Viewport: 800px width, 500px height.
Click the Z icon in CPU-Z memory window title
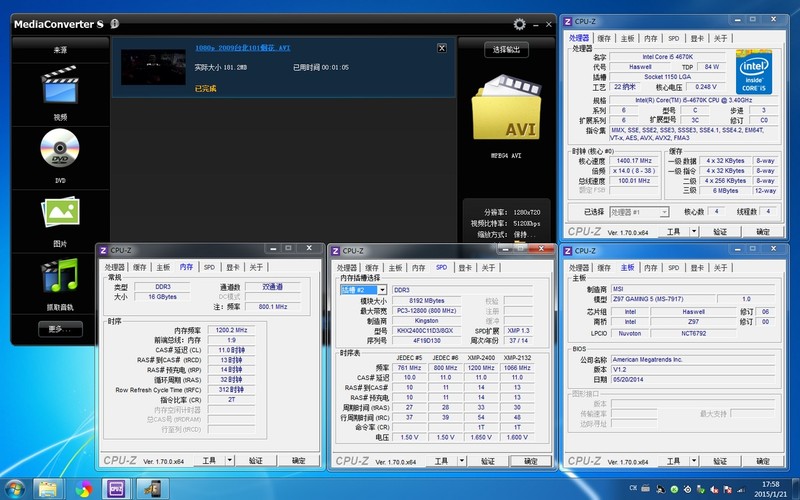coord(103,250)
